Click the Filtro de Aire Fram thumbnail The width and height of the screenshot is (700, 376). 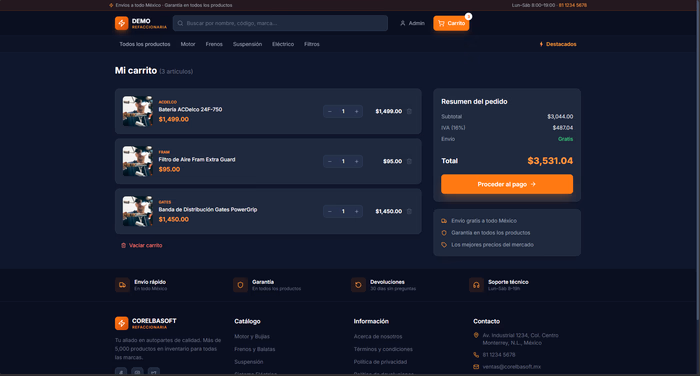point(138,161)
